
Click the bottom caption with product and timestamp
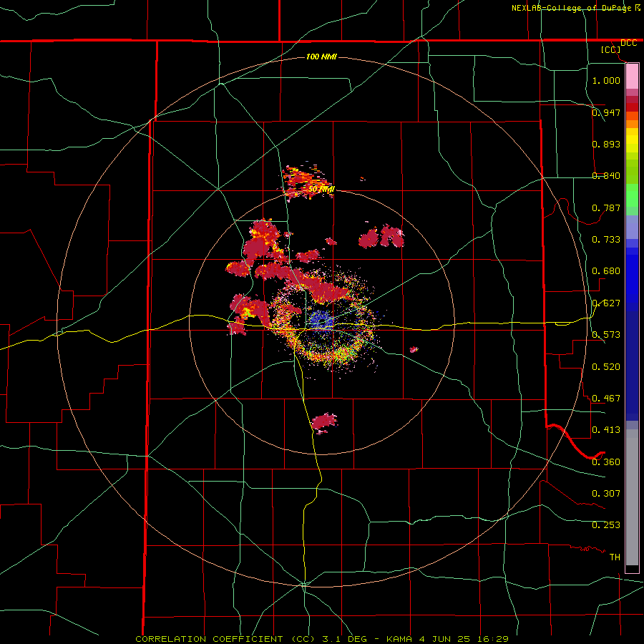click(322, 639)
